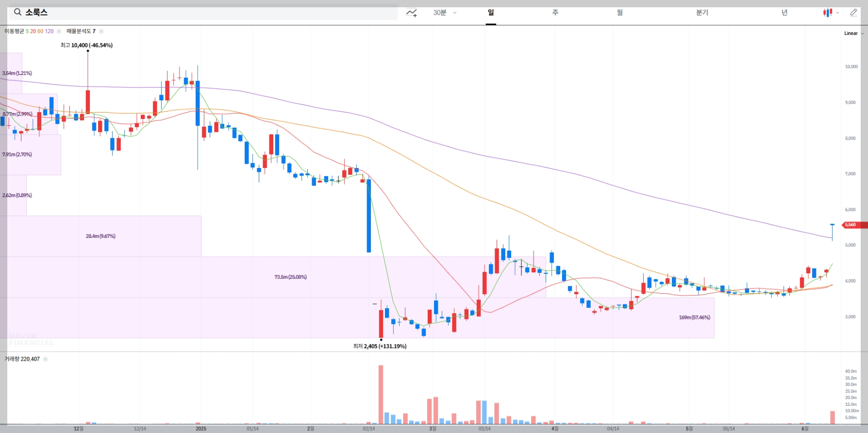The height and width of the screenshot is (433, 868).
Task: Click the 2.62m (0.89%) volume profile label
Action: (17, 196)
